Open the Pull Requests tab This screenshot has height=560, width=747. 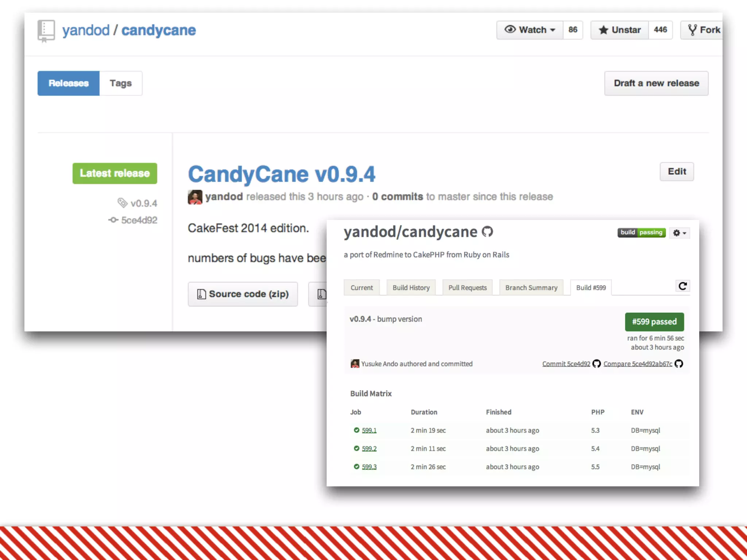467,288
